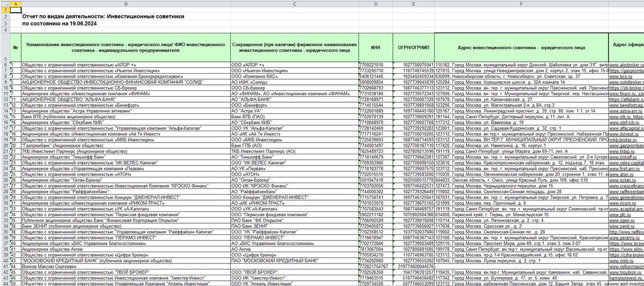This screenshot has height=286, width=644.
Task: Select cell 'Банк ГПБ (АО)'
Action: coord(294,146)
